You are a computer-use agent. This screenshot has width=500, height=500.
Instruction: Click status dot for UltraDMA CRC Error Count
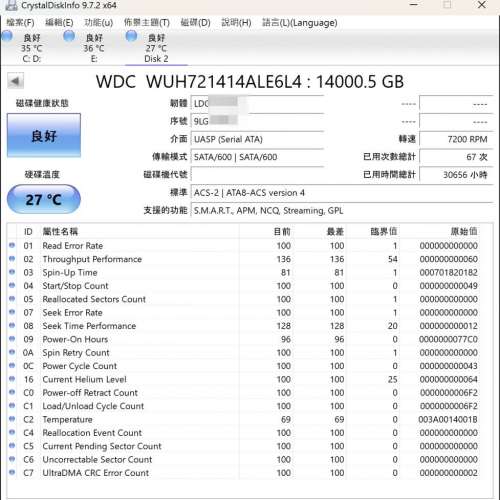point(12,472)
